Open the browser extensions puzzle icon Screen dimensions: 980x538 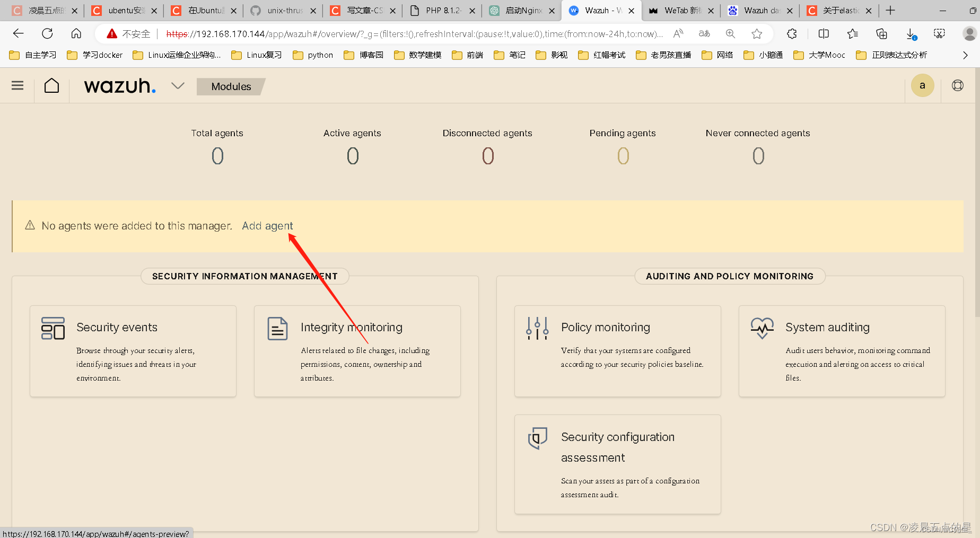point(792,33)
